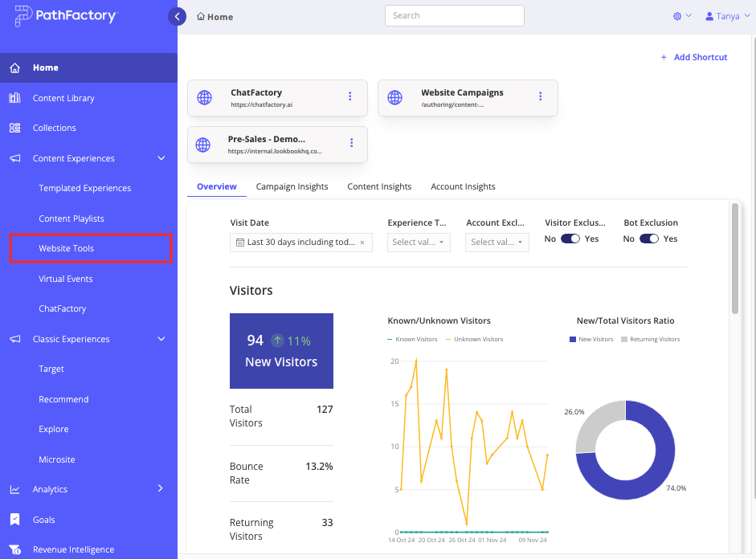
Task: Open the Account Exclusion dropdown
Action: tap(497, 243)
